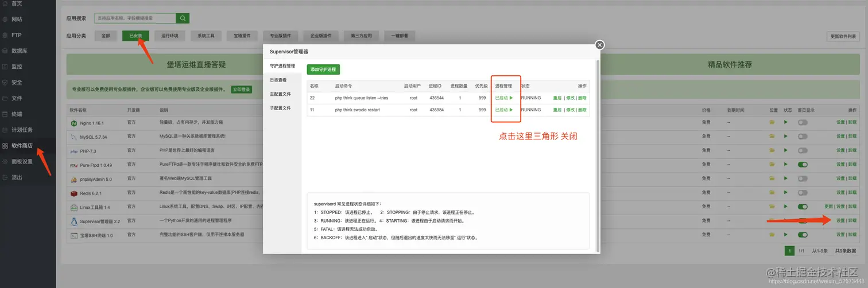Screen dimensions: 868x288
Task: Open 设置 for Supervisor管理器 2.2
Action: pyautogui.click(x=840, y=221)
